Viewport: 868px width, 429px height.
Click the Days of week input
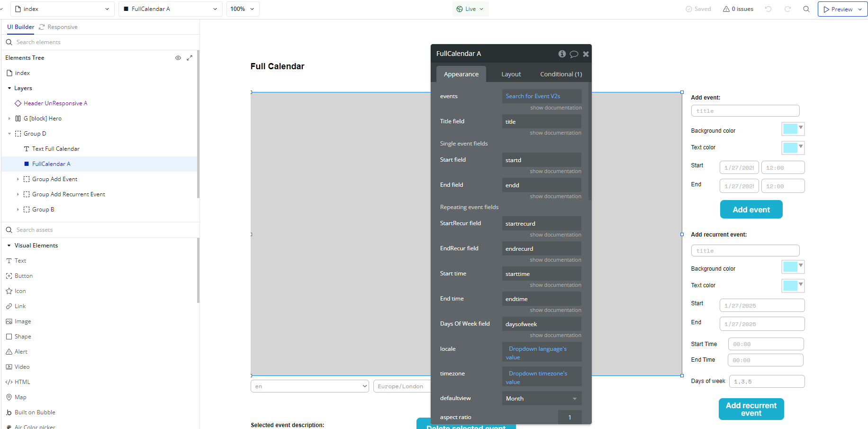tap(767, 382)
